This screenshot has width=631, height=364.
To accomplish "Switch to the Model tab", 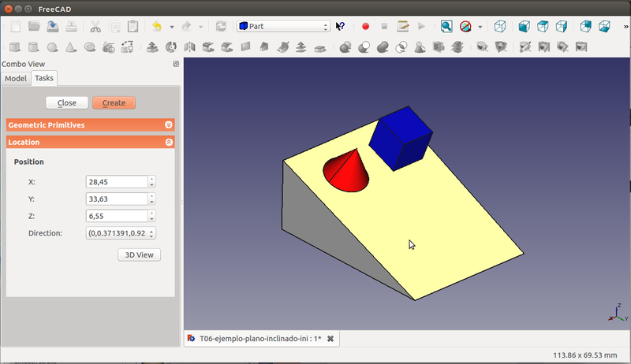I will pos(16,78).
